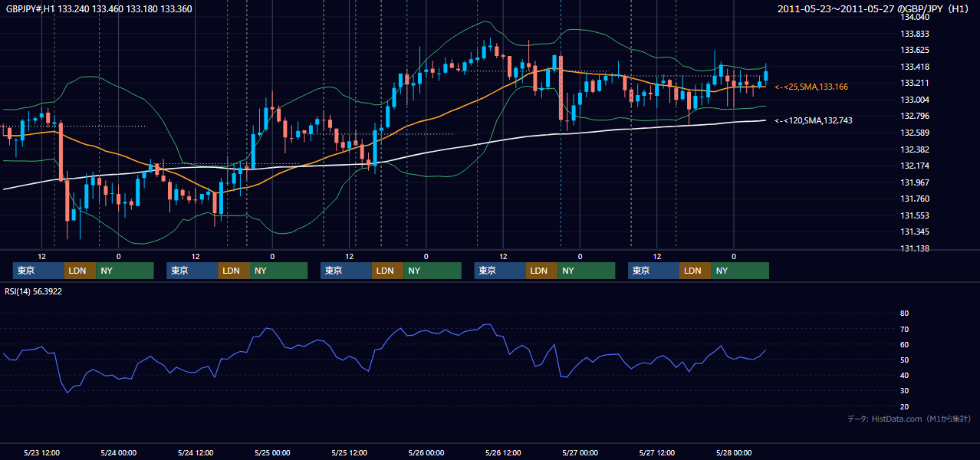Click the 134.040 price axis value

point(916,17)
